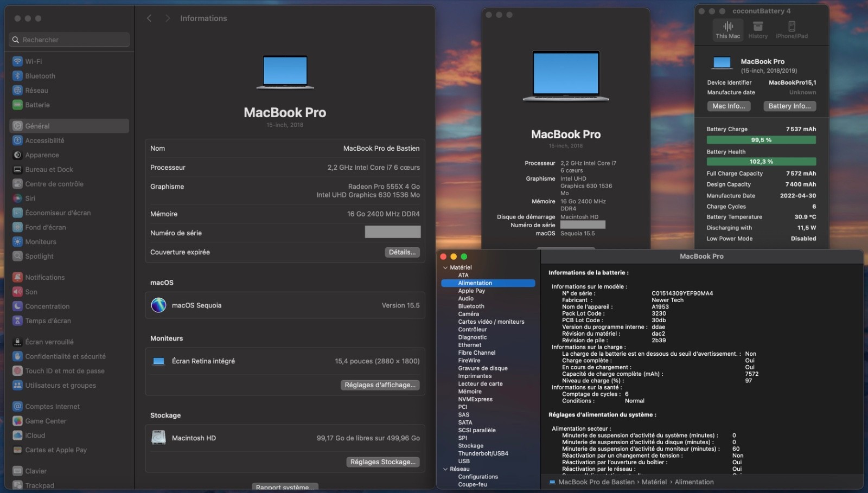Open Game Center settings
Screen dimensions: 868x493
point(69,421)
